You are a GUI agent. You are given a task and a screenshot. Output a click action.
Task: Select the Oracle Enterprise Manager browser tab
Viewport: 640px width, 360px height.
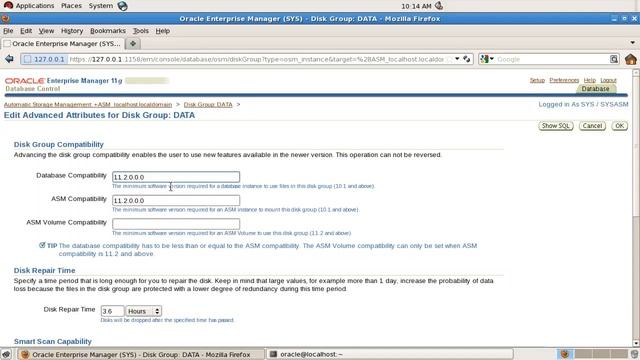coord(62,43)
